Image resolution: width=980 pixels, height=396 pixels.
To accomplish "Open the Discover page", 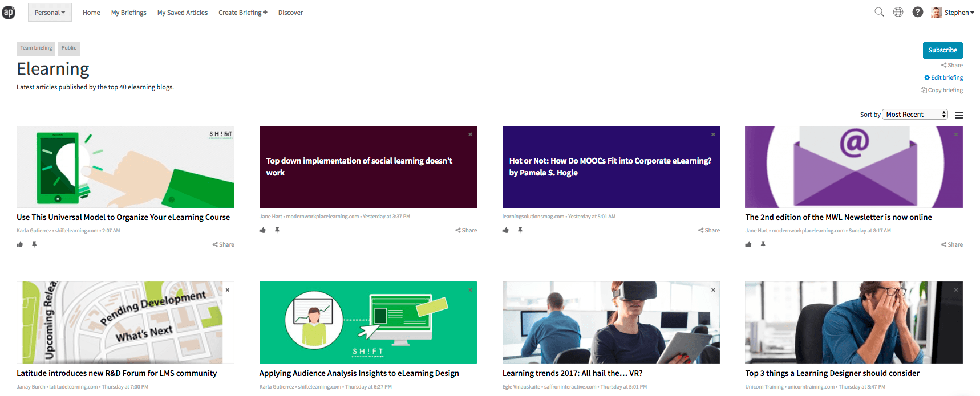I will 290,13.
